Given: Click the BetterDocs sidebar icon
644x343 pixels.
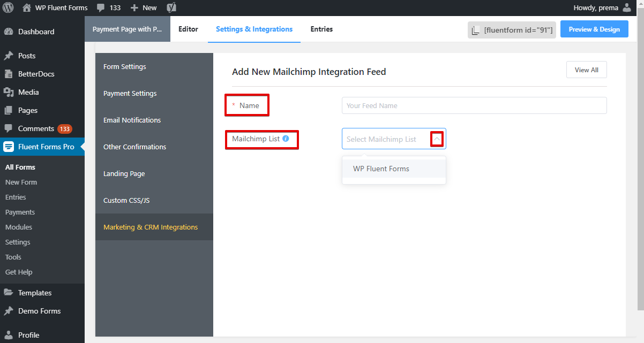Looking at the screenshot, I should 9,74.
